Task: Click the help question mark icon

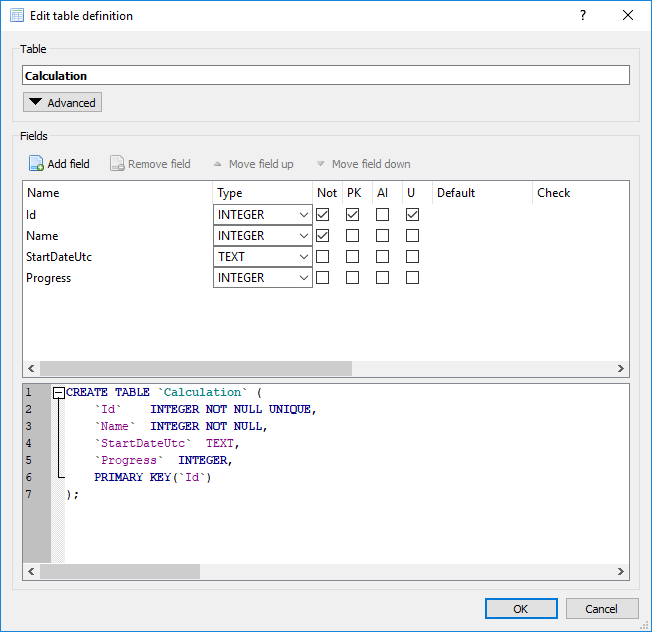Action: (x=583, y=15)
